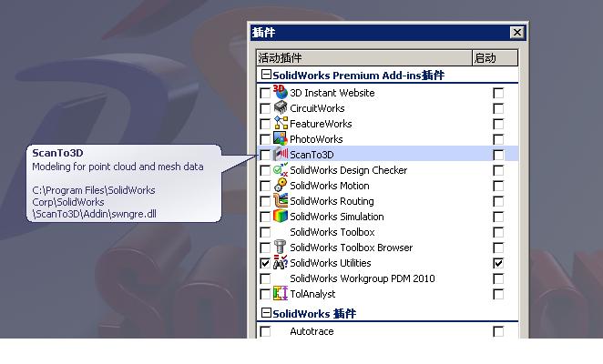Enable SolidWorks Toolbox Browser startup checkbox
Image resolution: width=603 pixels, height=364 pixels.
coord(498,248)
